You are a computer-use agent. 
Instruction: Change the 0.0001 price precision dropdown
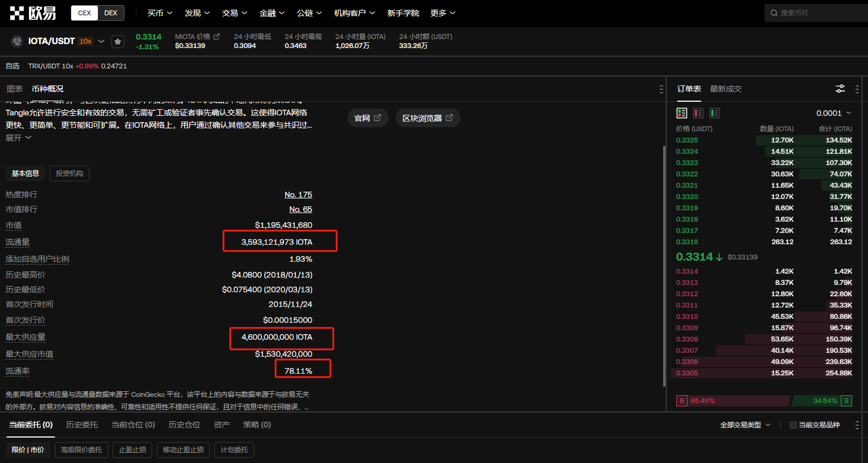833,113
